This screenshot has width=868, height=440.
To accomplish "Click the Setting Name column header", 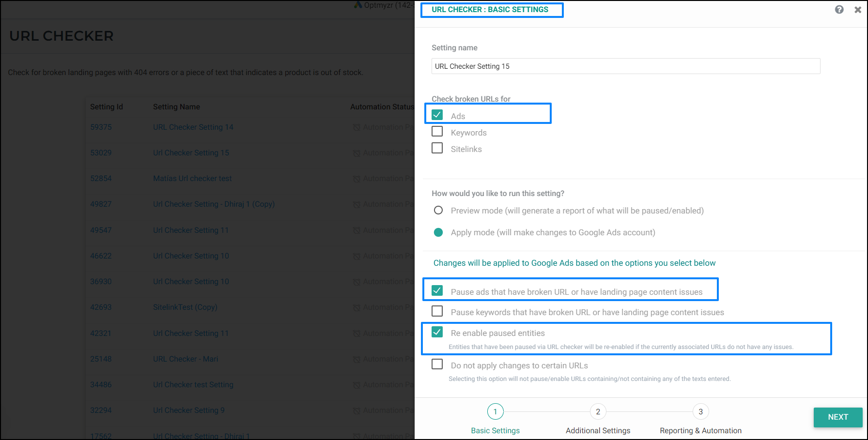I will 176,107.
